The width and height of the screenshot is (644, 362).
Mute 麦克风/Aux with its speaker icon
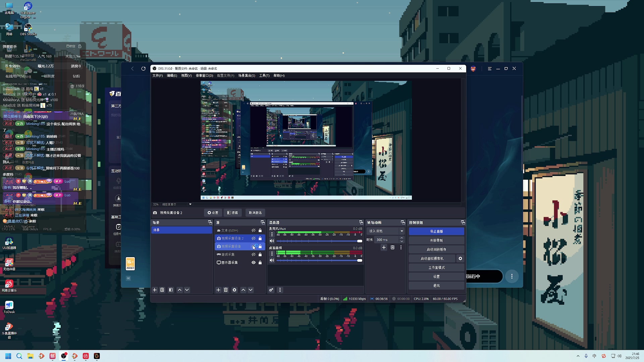(x=272, y=241)
